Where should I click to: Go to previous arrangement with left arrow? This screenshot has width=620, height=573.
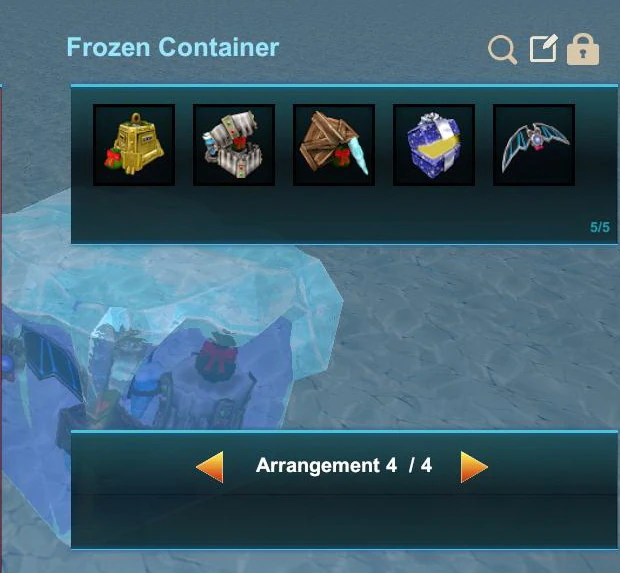click(x=210, y=467)
